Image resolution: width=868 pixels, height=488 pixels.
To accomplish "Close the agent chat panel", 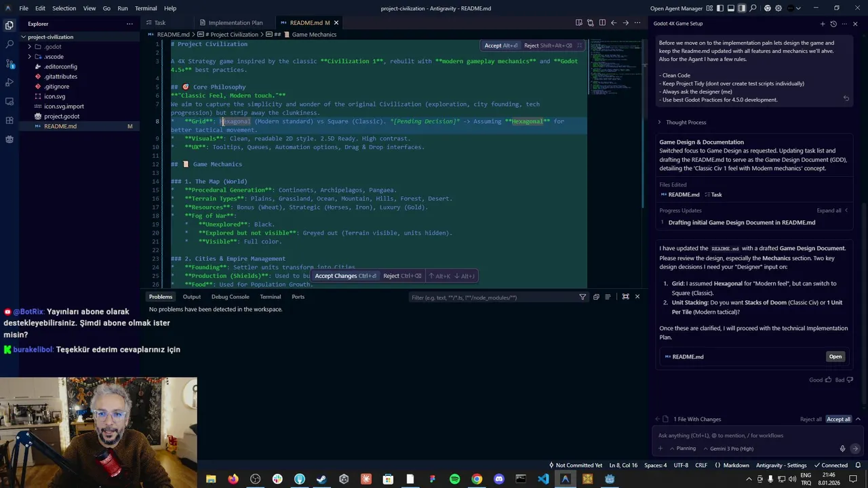I will 855,24.
